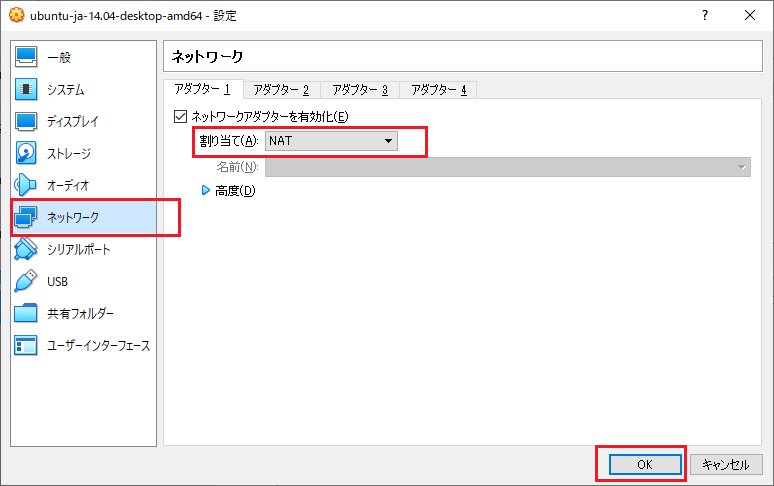Open the 共有フォルダー (Shared Folders) icon

(27, 314)
